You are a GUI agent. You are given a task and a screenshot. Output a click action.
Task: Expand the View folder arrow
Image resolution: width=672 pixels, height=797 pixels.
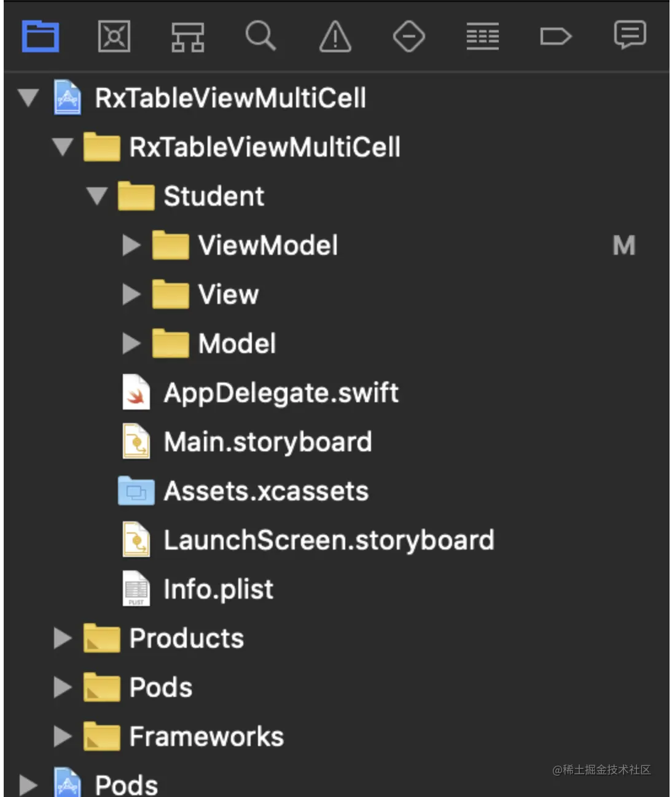(131, 294)
